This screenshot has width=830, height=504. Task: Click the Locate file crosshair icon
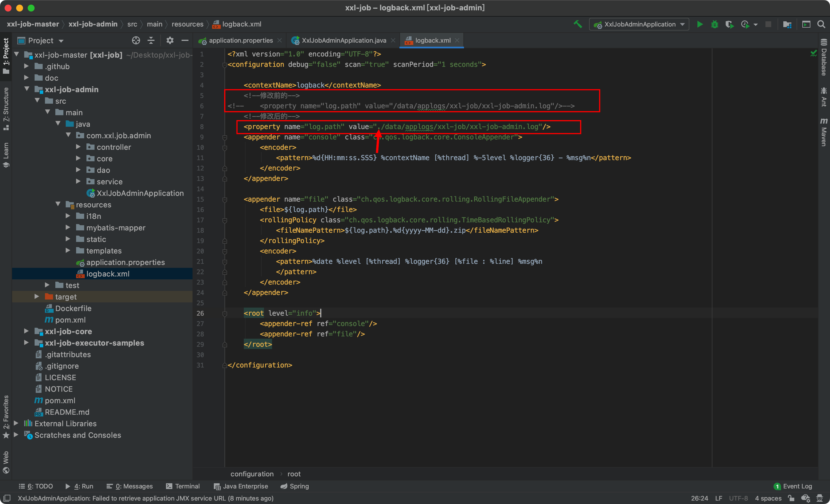pos(136,40)
